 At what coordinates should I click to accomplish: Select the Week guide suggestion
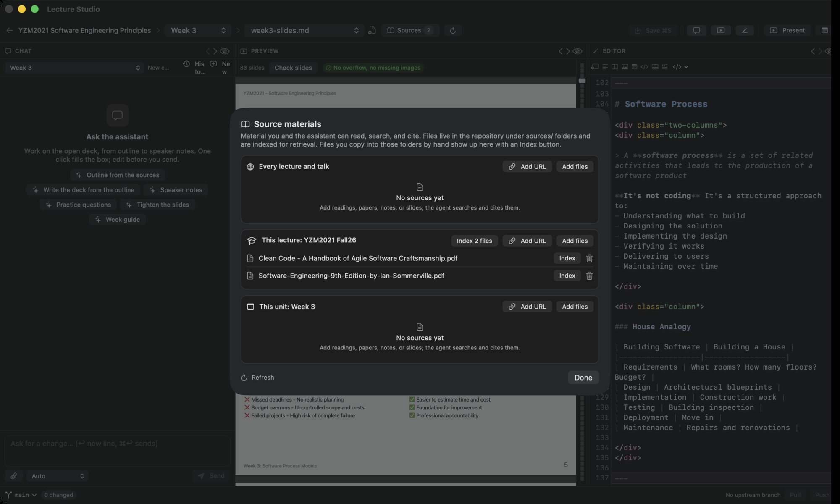[x=117, y=220]
